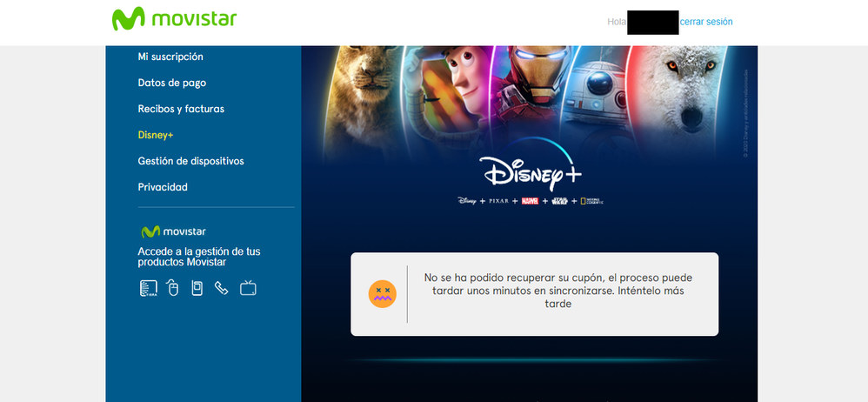
Task: Open the Fibra product icon
Action: pyautogui.click(x=149, y=289)
